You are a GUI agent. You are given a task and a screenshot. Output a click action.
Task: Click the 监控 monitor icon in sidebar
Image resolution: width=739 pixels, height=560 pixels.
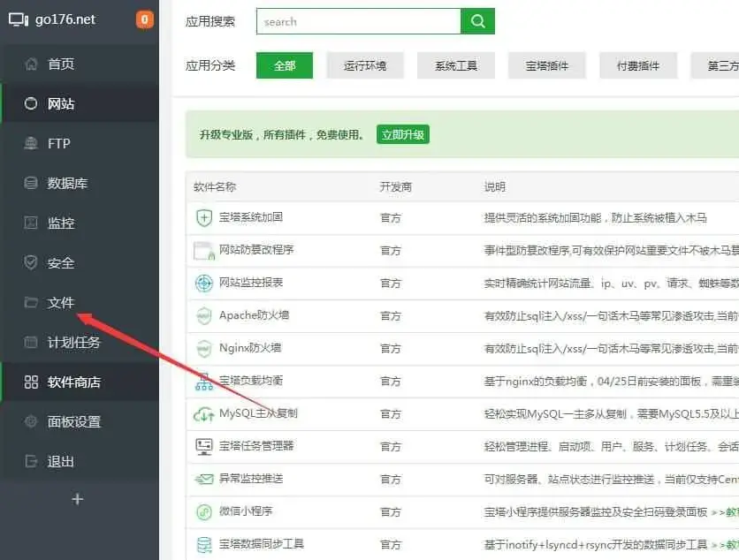31,223
